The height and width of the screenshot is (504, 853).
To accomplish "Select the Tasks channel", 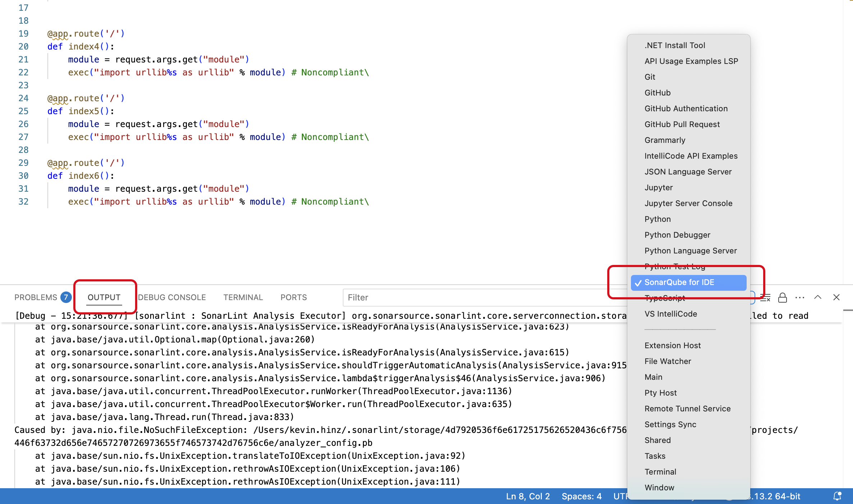I will coord(688,456).
